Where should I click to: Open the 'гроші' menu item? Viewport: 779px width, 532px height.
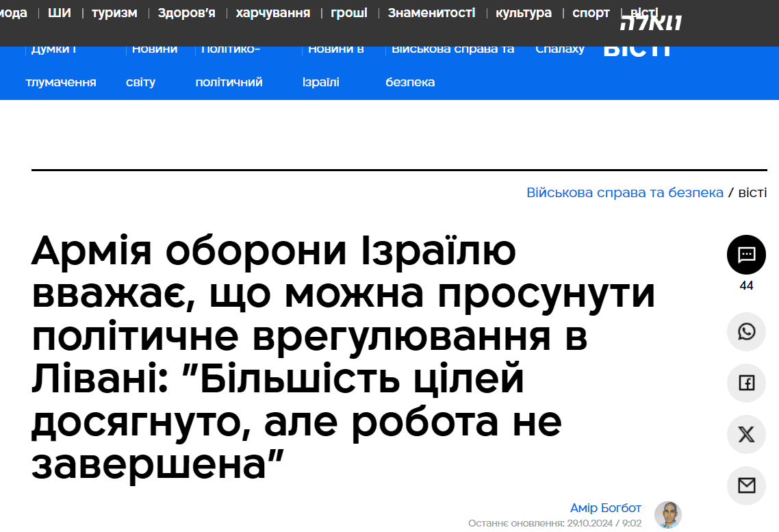click(x=349, y=13)
